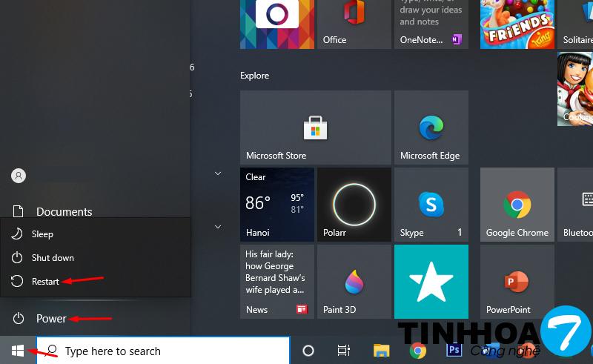Open File Explorer from the taskbar
The height and width of the screenshot is (364, 593).
pos(381,351)
